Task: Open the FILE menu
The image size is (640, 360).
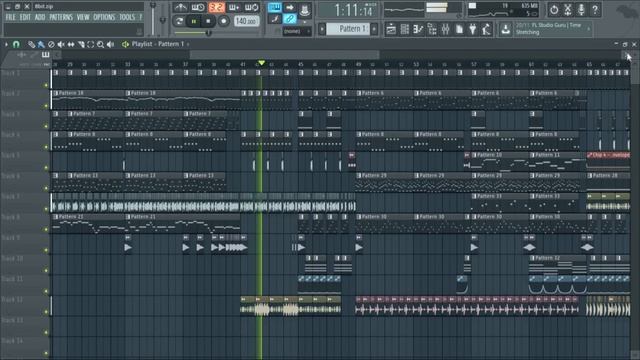Action: click(11, 17)
